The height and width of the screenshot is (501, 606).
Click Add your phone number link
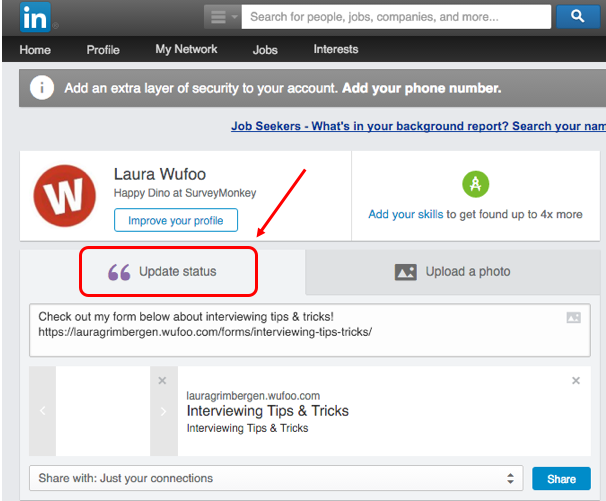point(422,88)
